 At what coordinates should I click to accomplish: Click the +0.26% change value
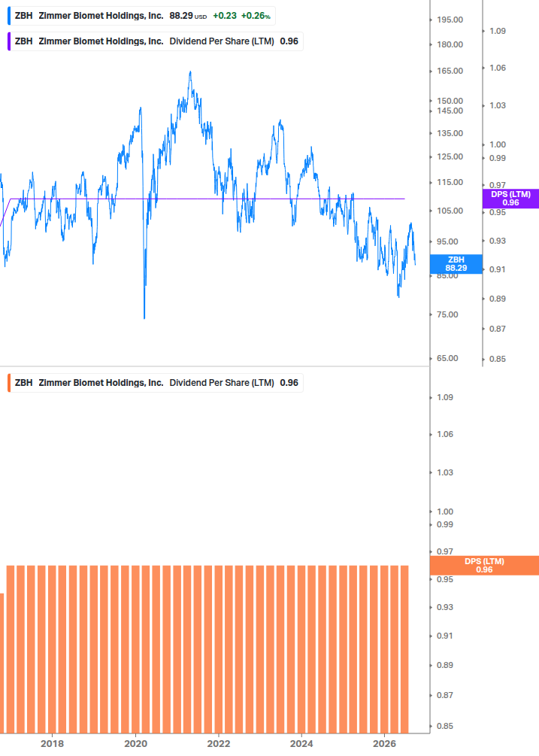[256, 16]
